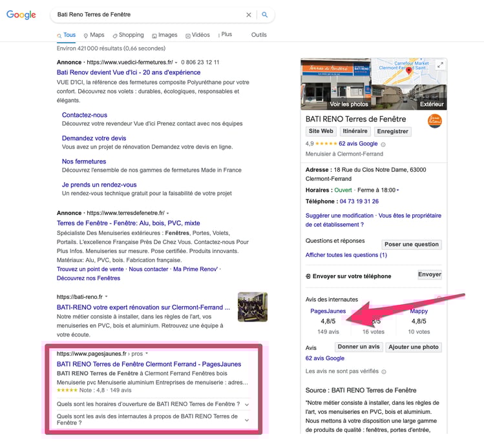
Task: Click the 'Poser une question' button
Action: (x=411, y=244)
